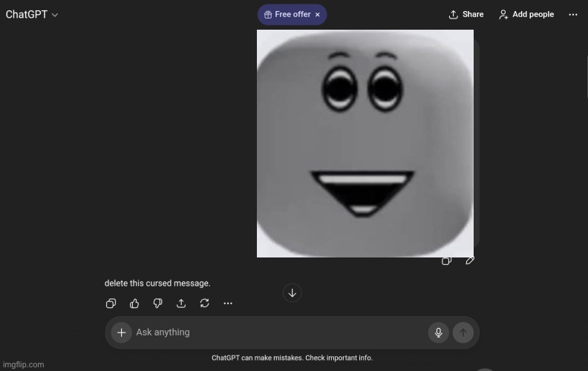Dismiss the Free offer banner

(318, 15)
